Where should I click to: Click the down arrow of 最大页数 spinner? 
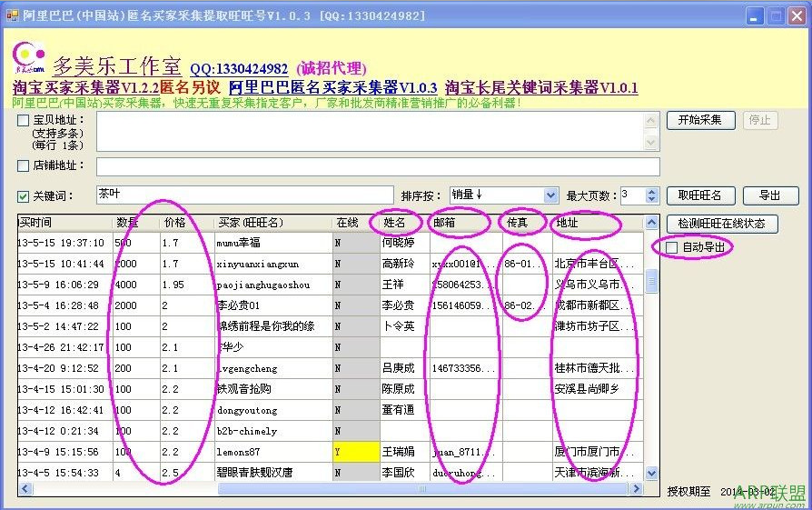pos(652,199)
